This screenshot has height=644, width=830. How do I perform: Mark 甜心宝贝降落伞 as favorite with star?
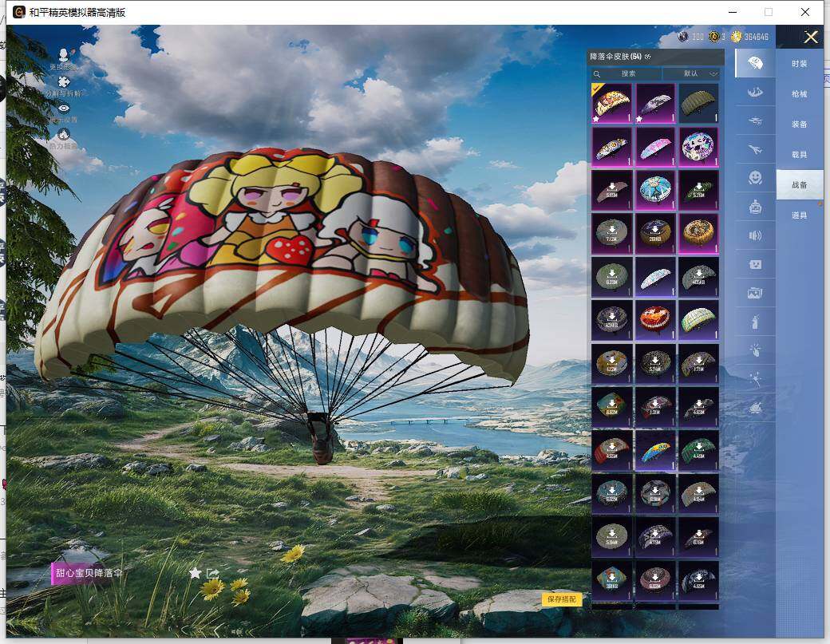[195, 573]
